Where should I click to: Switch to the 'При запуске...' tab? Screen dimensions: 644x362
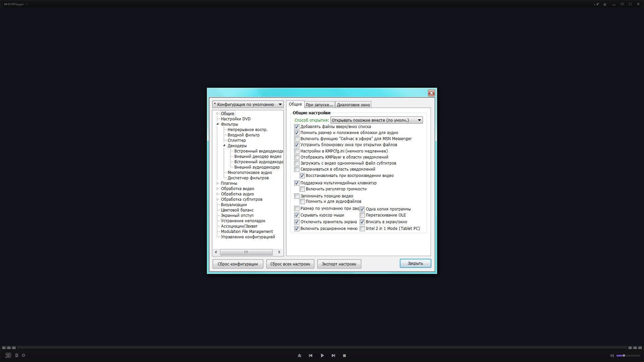tap(319, 105)
